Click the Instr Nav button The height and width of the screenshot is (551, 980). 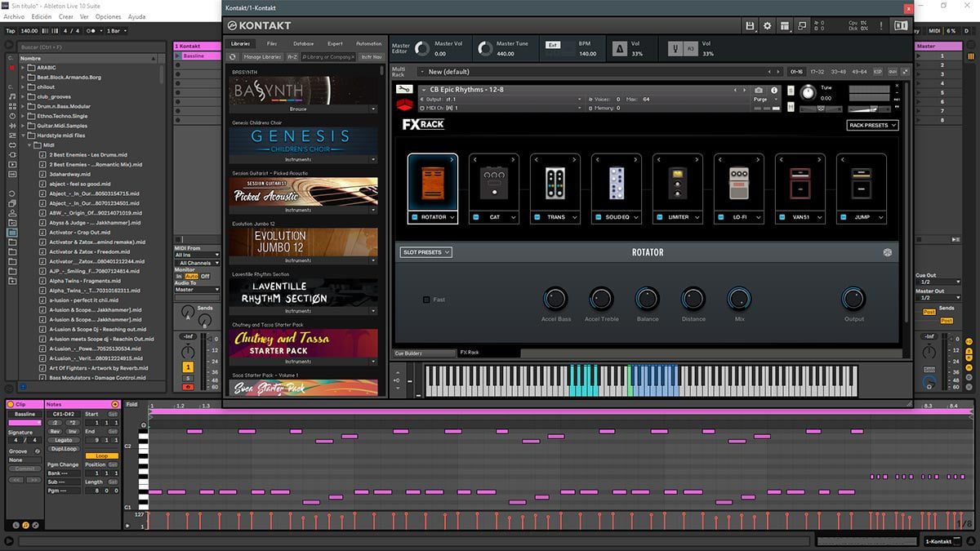tap(371, 57)
